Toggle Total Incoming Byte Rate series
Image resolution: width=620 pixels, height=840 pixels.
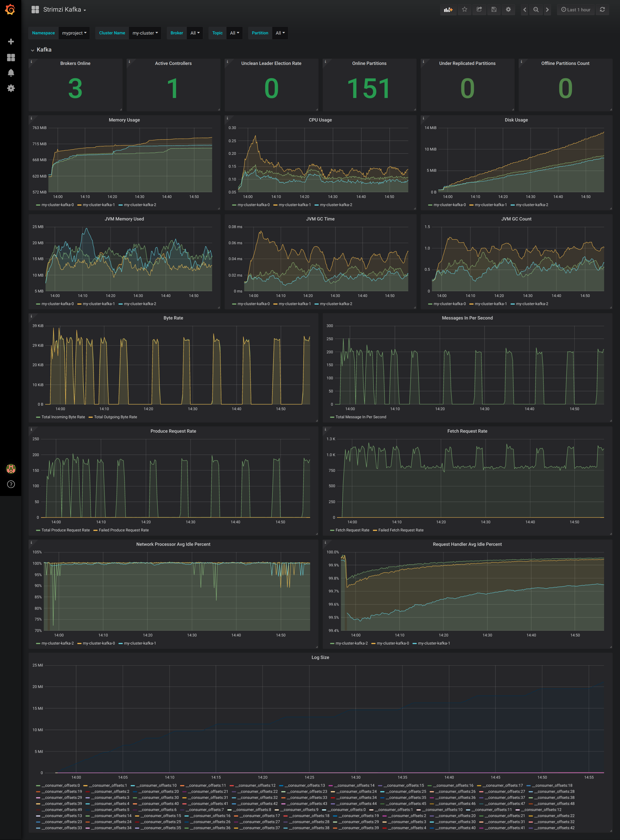(x=63, y=417)
